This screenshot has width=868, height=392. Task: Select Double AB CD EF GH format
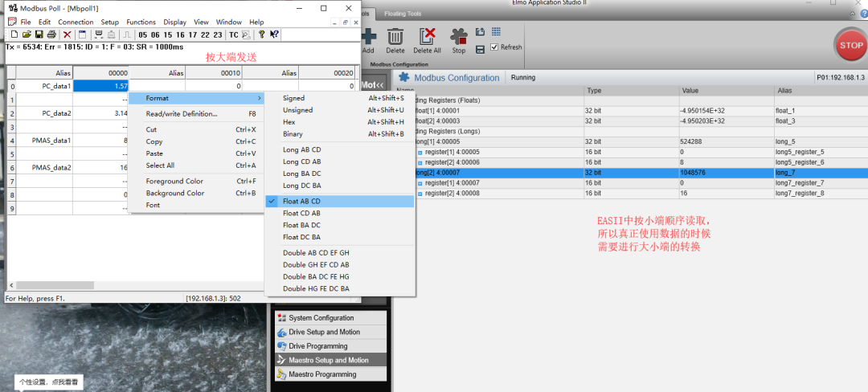(339, 253)
